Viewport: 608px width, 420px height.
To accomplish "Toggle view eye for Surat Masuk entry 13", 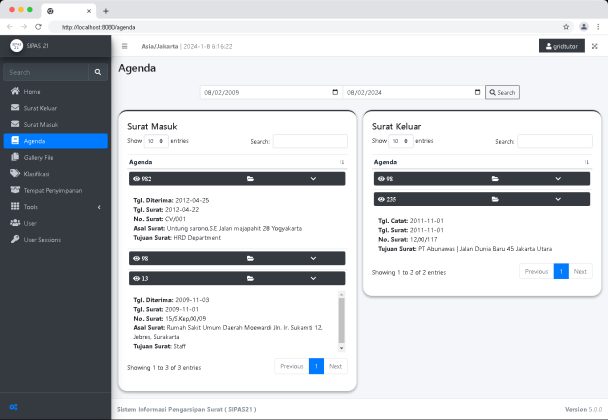I will (x=135, y=277).
